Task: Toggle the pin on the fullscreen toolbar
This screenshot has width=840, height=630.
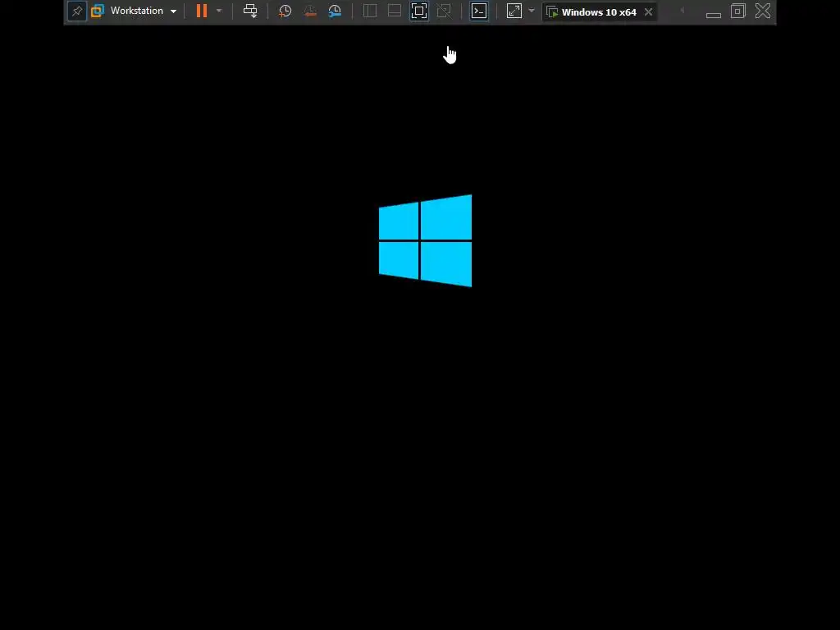Action: [77, 11]
